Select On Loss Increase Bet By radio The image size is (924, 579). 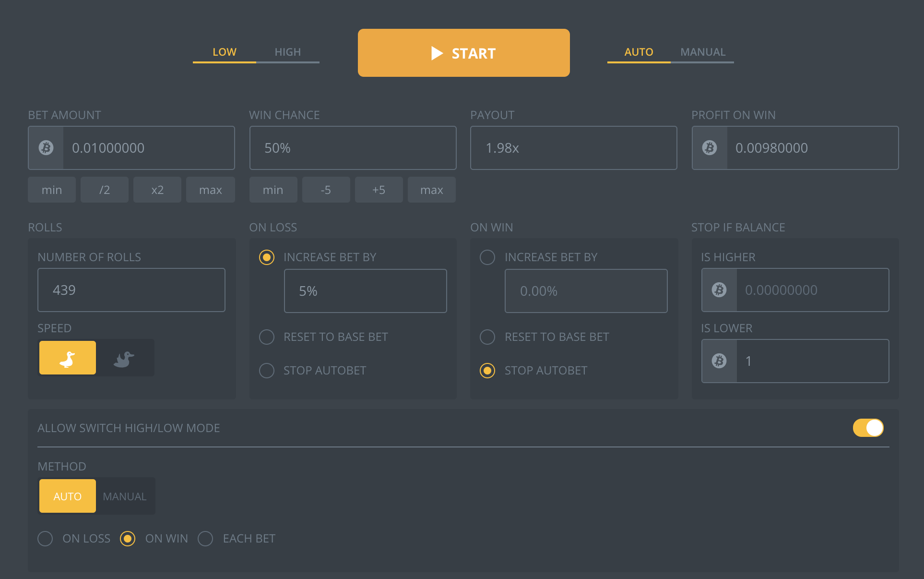[267, 257]
